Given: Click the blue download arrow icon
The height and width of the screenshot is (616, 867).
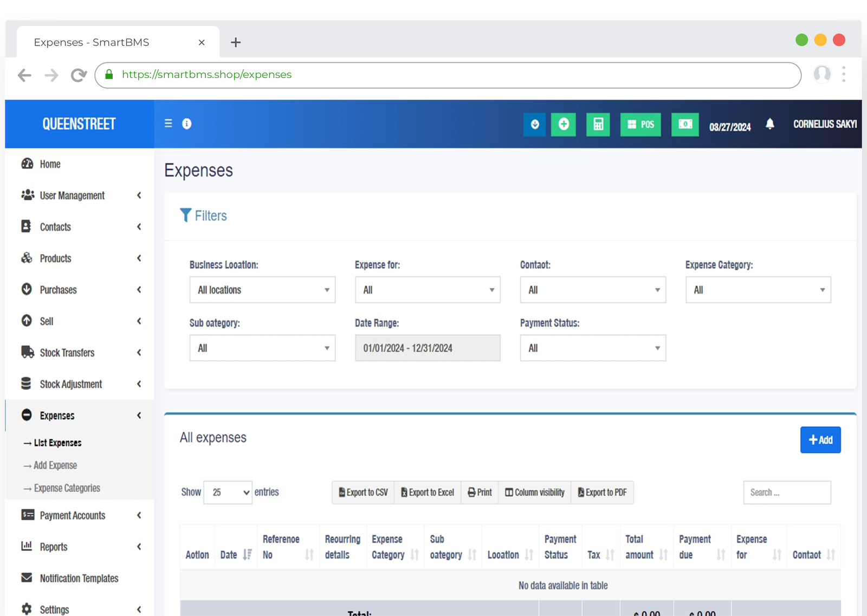Looking at the screenshot, I should pyautogui.click(x=535, y=125).
